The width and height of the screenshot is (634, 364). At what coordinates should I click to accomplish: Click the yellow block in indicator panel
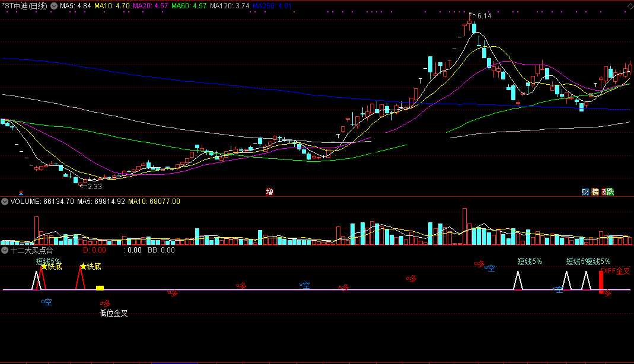point(100,288)
